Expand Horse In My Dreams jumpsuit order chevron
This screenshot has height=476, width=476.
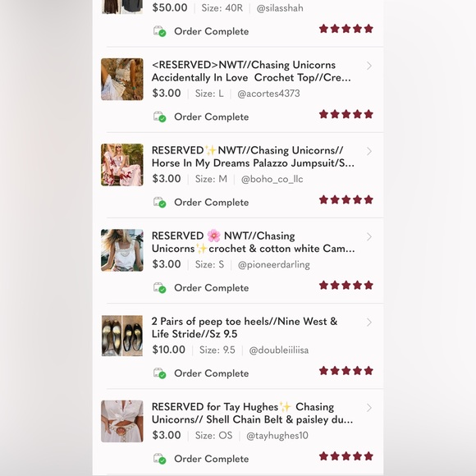369,151
